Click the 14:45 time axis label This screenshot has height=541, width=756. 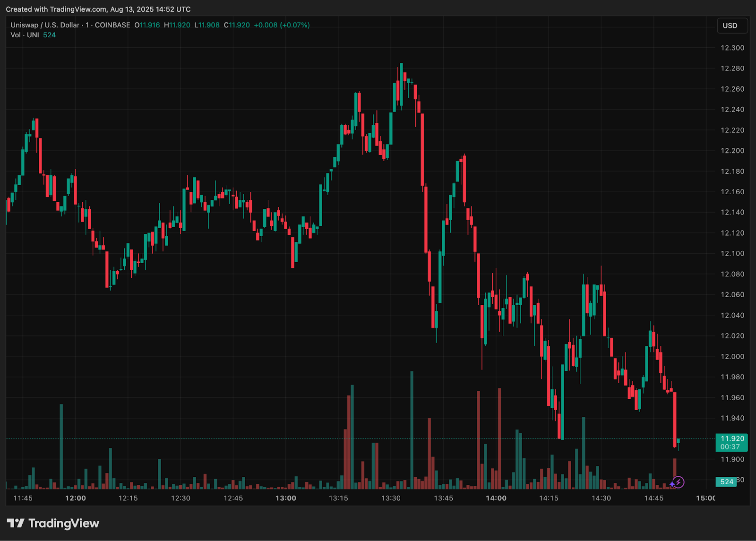(x=654, y=498)
